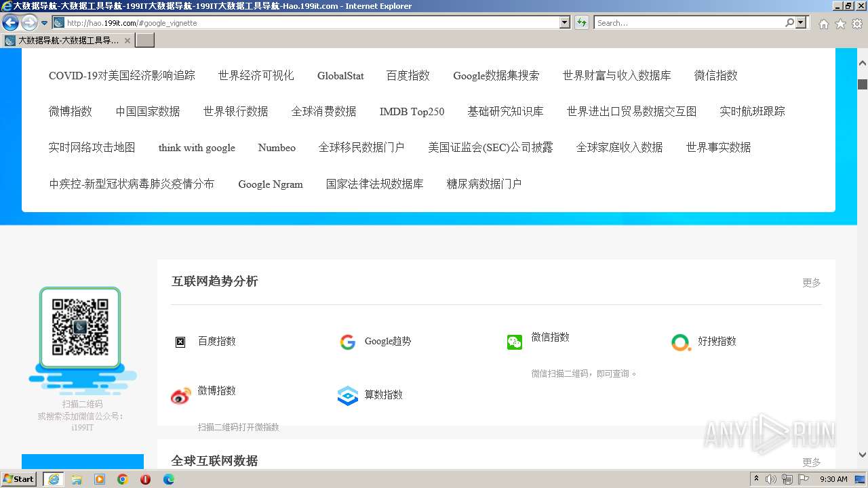The image size is (868, 488).
Task: Open the GlobalStat link
Action: [x=340, y=76]
